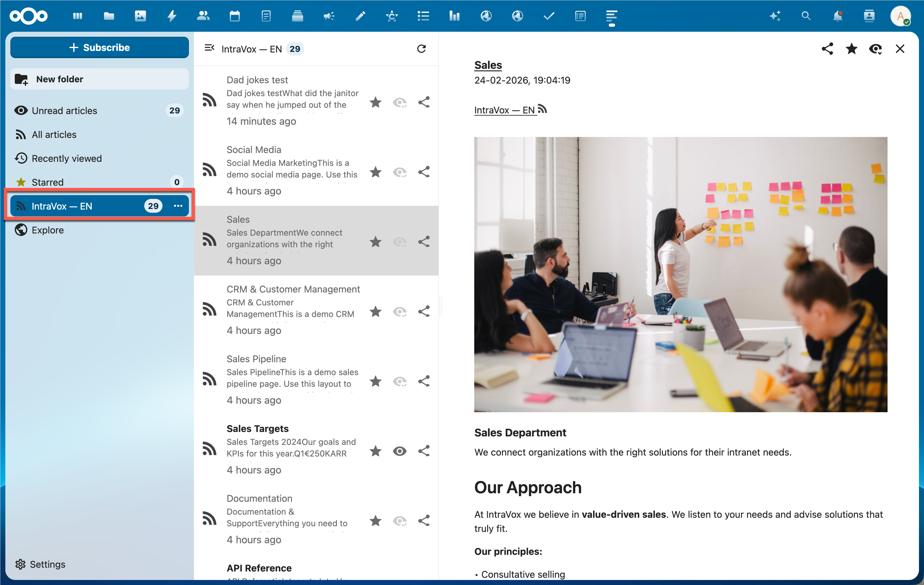Show All articles

tap(99, 134)
